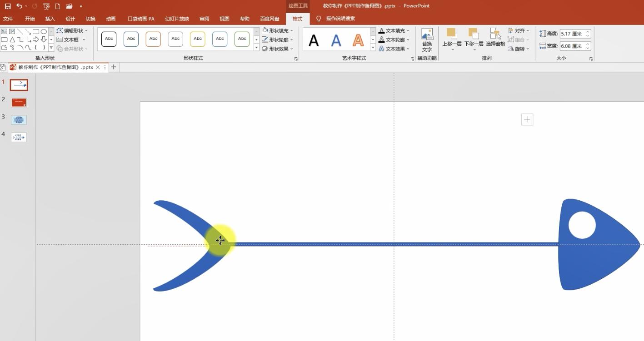This screenshot has width=644, height=341.
Task: 展开旋转下拉菜单
Action: pyautogui.click(x=519, y=49)
